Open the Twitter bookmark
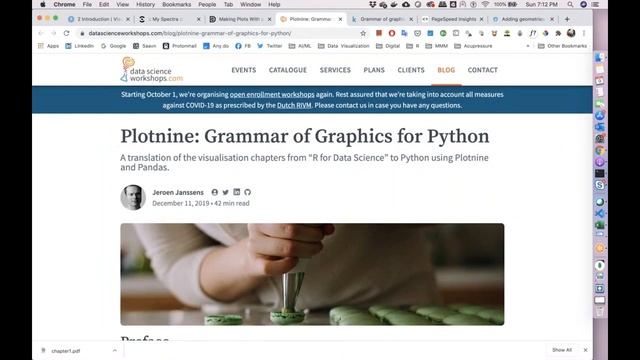Viewport: 640px width, 360px height. click(x=270, y=46)
